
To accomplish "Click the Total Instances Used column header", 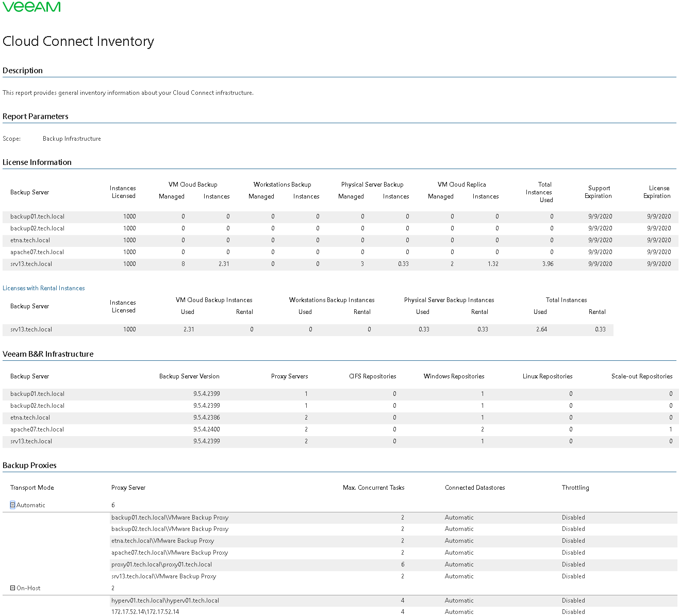I will point(539,192).
